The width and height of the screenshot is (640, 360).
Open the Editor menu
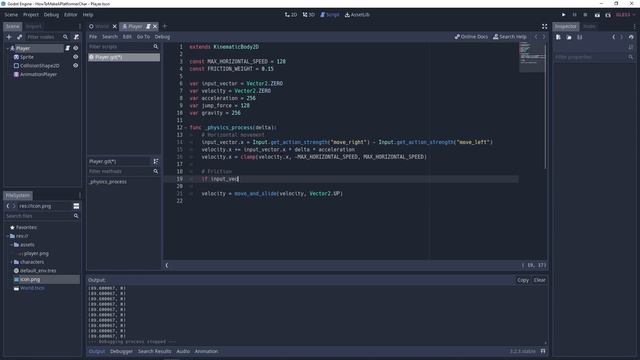click(71, 15)
